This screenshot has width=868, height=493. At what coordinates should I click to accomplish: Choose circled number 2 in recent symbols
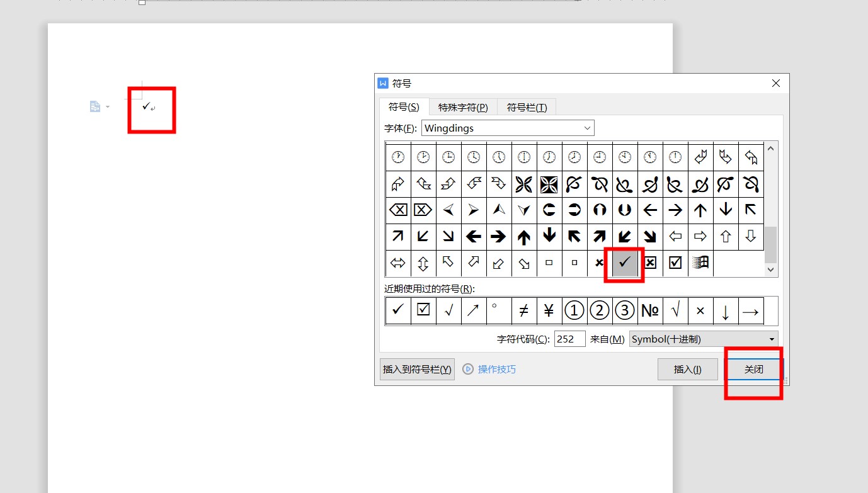[599, 310]
